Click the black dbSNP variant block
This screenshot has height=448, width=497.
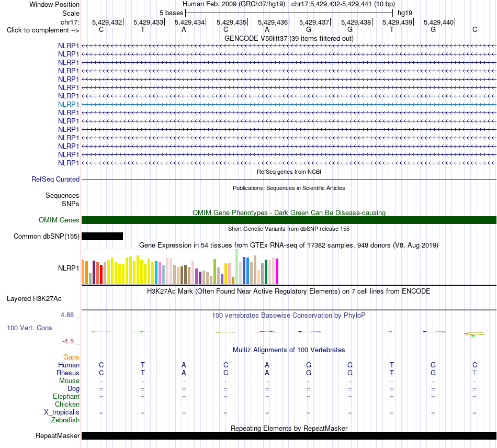point(102,236)
